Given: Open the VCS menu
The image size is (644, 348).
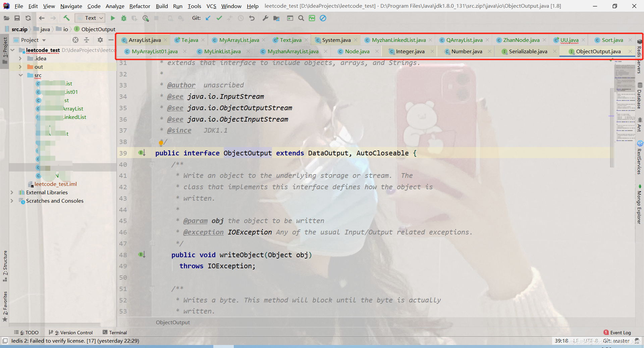Looking at the screenshot, I should tap(211, 6).
